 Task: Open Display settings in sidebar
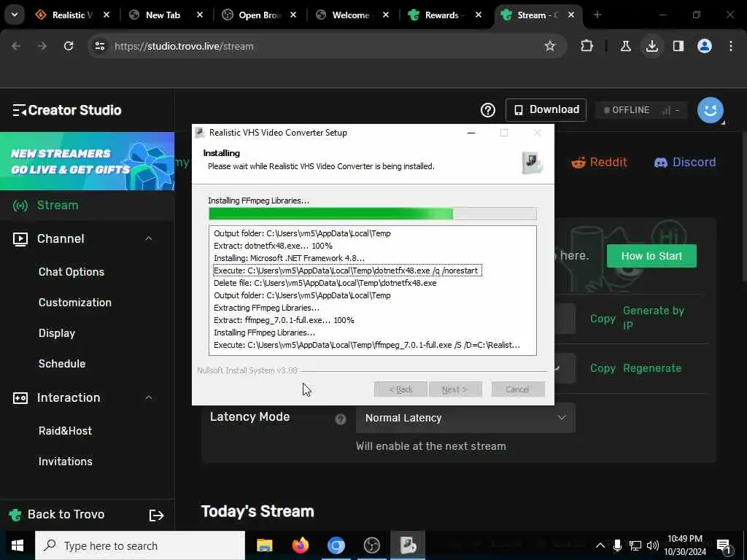(x=57, y=333)
